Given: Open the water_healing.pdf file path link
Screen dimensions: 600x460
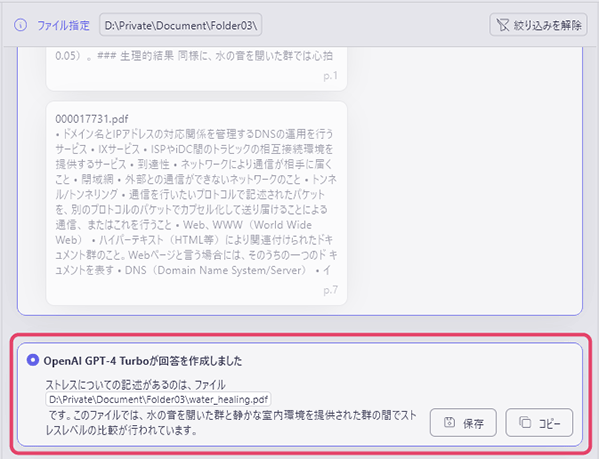Looking at the screenshot, I should coord(158,400).
